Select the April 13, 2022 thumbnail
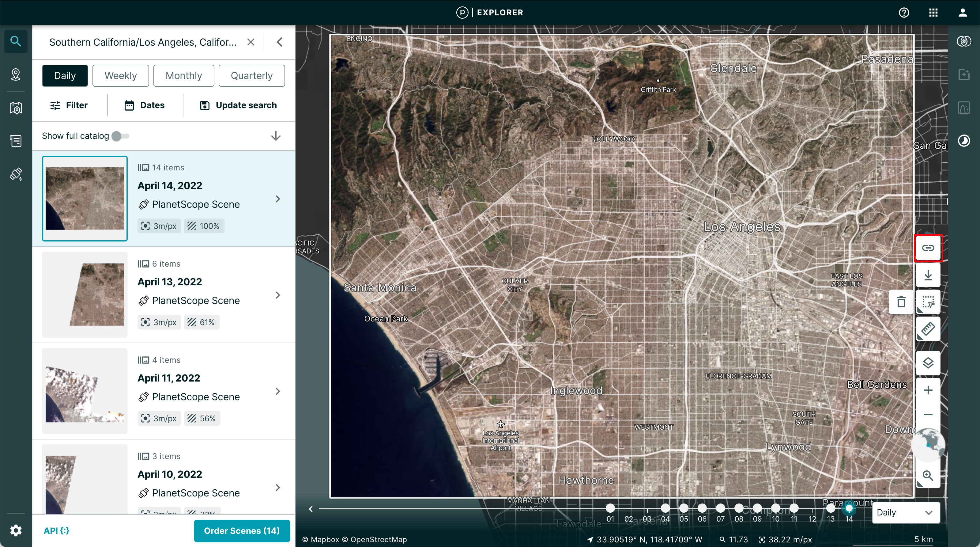 pos(85,294)
